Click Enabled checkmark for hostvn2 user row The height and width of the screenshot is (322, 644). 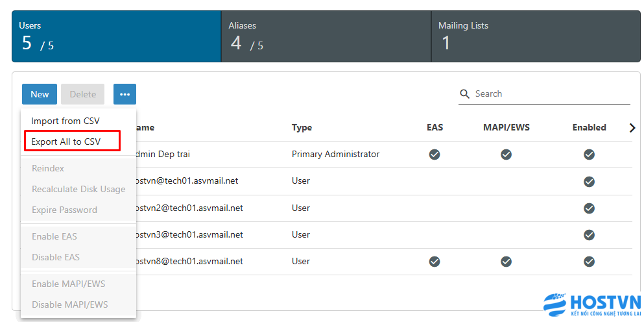click(590, 208)
